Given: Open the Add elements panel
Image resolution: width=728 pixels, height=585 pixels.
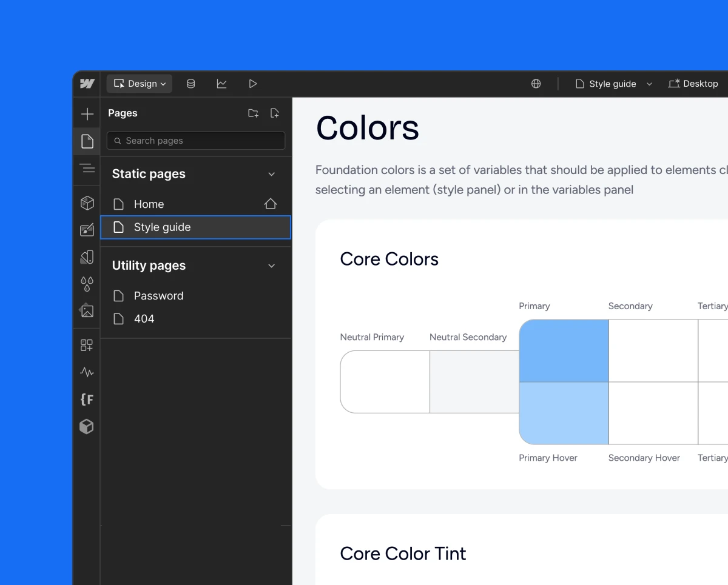Looking at the screenshot, I should point(87,114).
